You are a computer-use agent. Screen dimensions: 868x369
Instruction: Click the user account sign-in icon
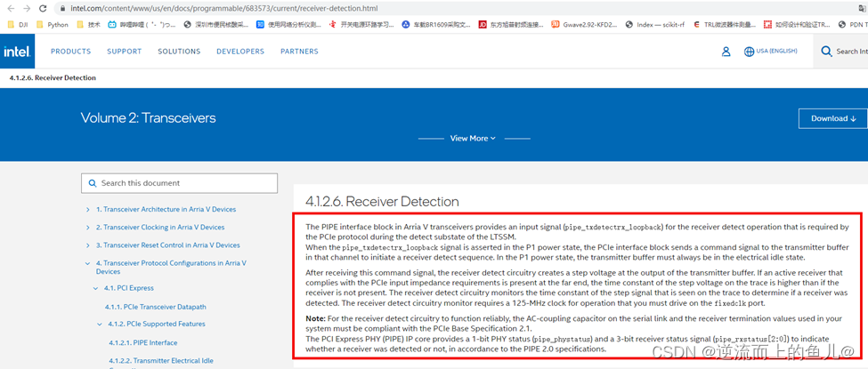click(726, 52)
